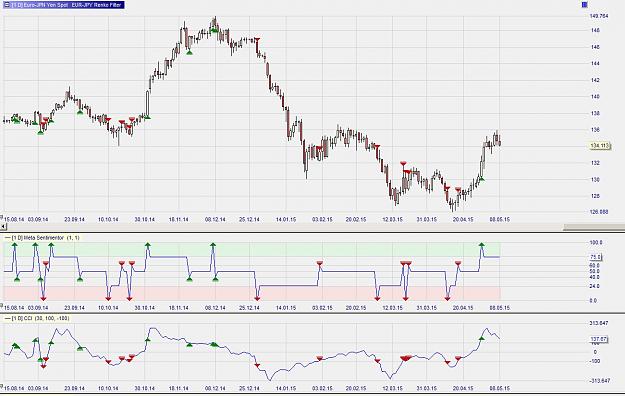This screenshot has width=625, height=396.
Task: Click the left arrow of the chart scrollbar
Action: click(x=3, y=227)
